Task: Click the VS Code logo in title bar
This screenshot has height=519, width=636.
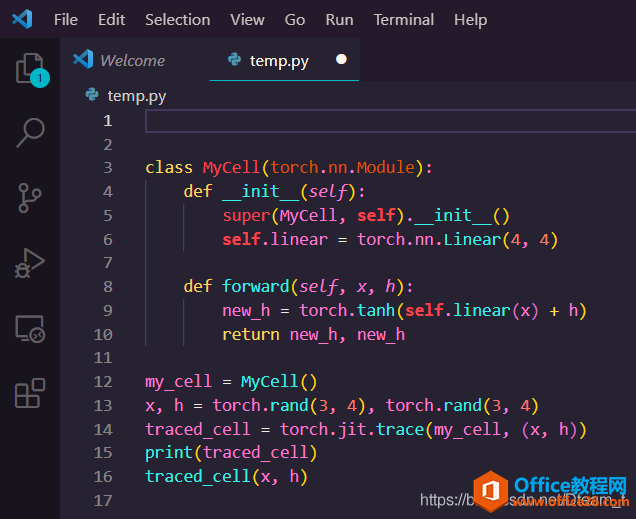Action: click(x=22, y=19)
